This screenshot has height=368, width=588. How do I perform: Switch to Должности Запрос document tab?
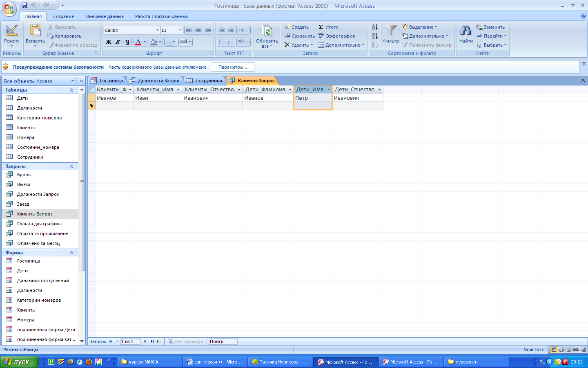(x=155, y=81)
